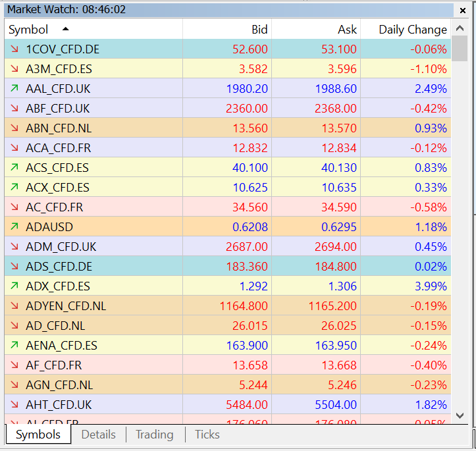Screen dimensions: 476x451
Task: Click the down arrow icon beside AHT_CFD.UK
Action: [x=14, y=405]
